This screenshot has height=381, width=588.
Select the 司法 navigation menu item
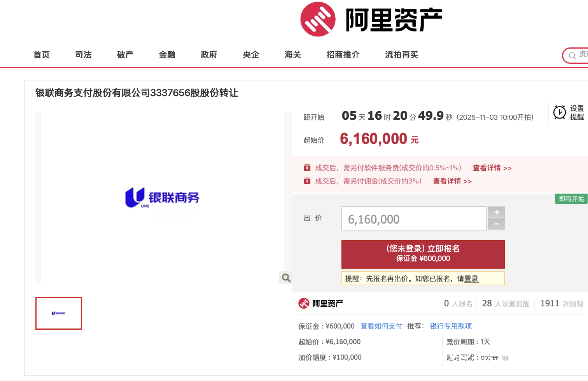(x=83, y=55)
